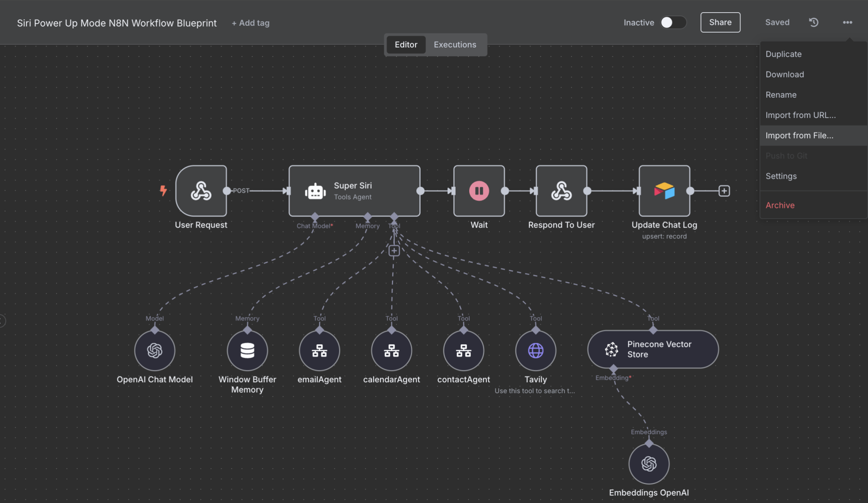Click the Pinecone Vector Store icon

click(x=611, y=349)
